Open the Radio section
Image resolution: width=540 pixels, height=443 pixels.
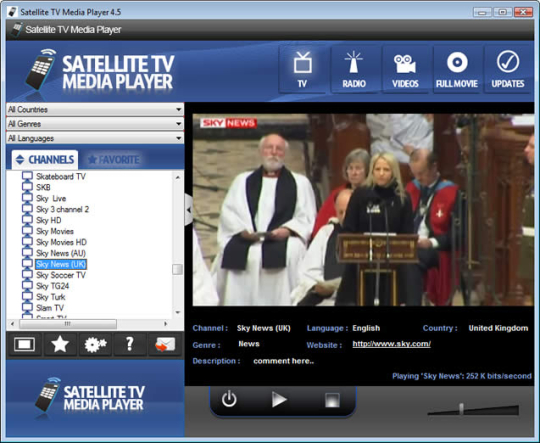click(354, 70)
